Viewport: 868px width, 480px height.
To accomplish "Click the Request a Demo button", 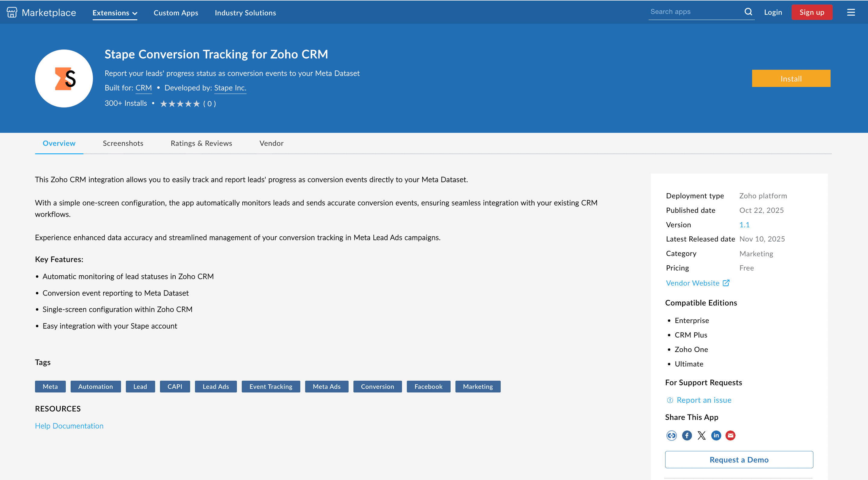I will pyautogui.click(x=739, y=459).
